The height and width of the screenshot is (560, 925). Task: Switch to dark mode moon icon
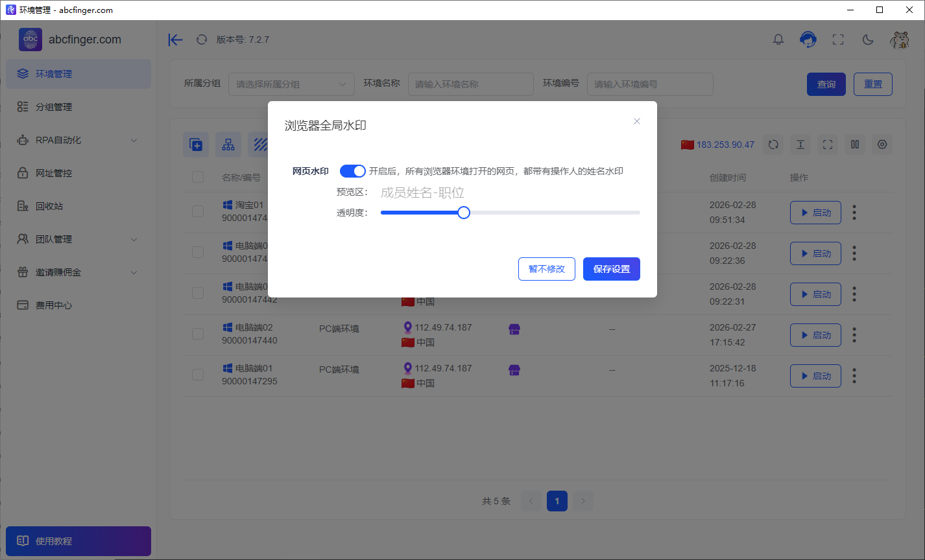(x=868, y=40)
